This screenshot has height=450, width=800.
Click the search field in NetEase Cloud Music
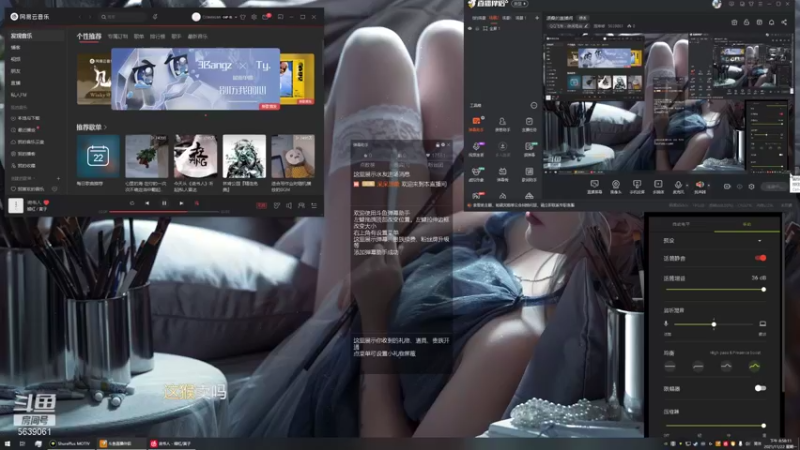(x=123, y=17)
